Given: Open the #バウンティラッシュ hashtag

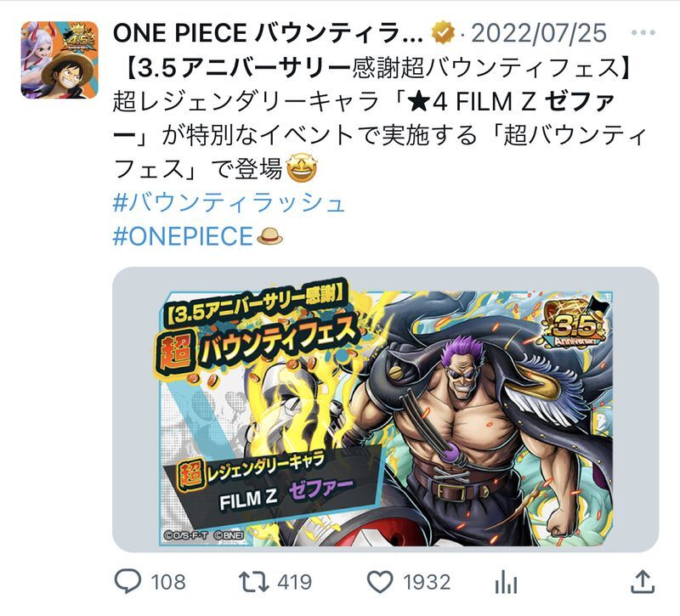Looking at the screenshot, I should coord(229,203).
